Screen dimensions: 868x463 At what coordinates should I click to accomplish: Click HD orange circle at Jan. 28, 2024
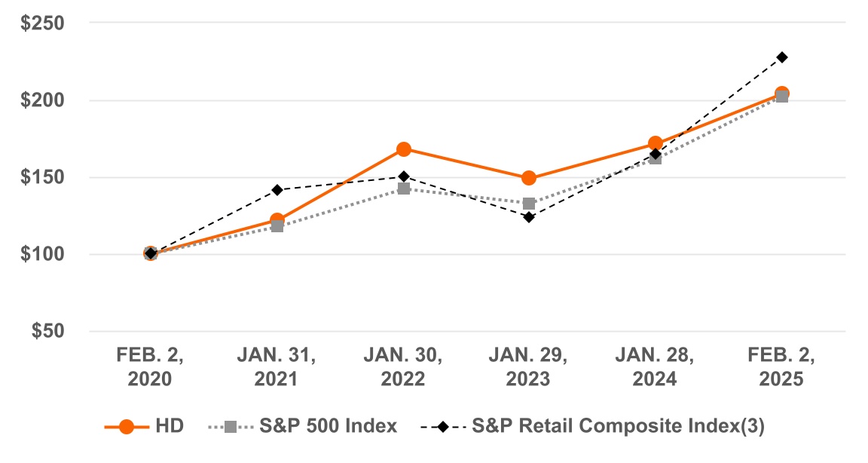(x=655, y=143)
